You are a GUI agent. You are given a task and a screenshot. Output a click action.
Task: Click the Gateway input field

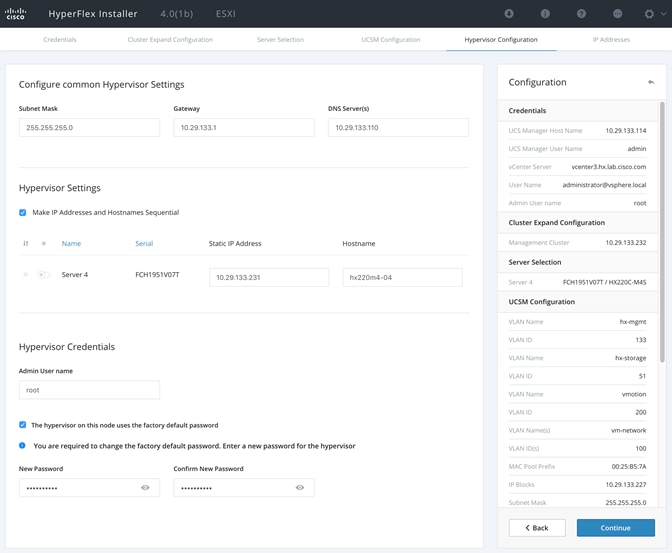coord(244,128)
